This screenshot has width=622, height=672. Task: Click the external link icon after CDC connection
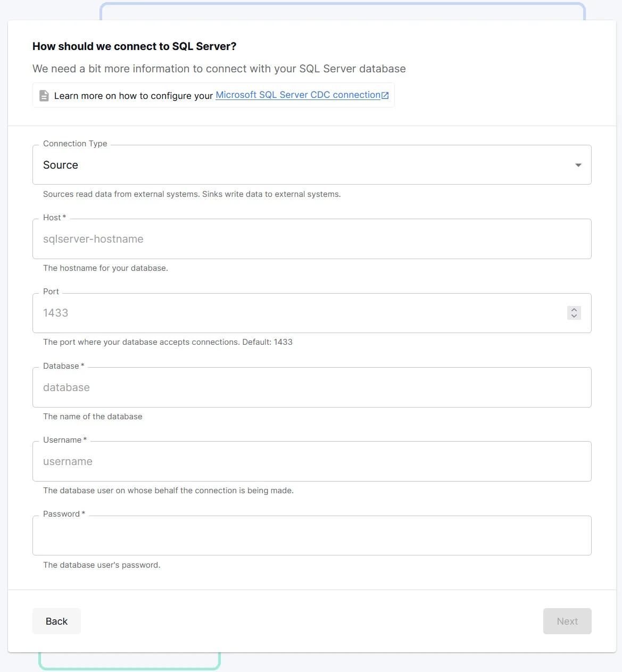pos(385,95)
